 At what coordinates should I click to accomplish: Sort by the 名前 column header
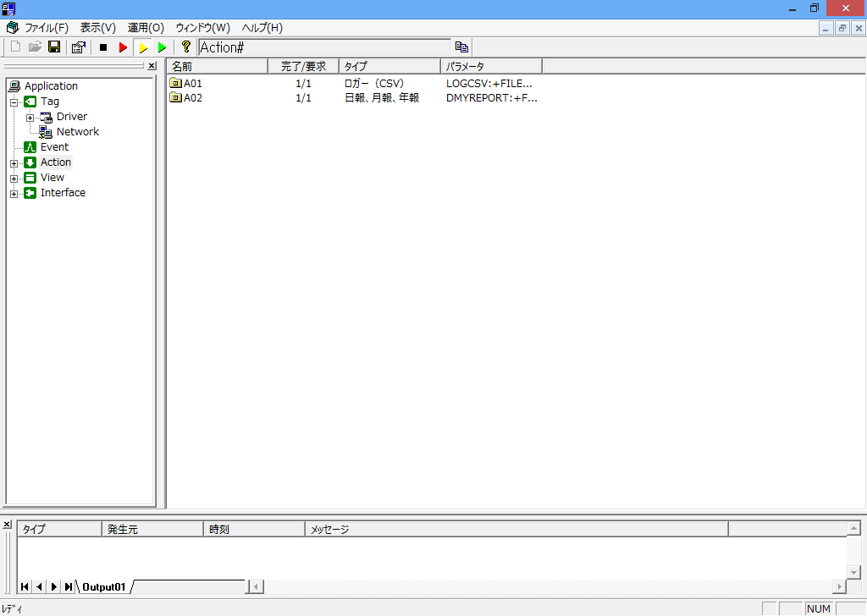tap(216, 66)
